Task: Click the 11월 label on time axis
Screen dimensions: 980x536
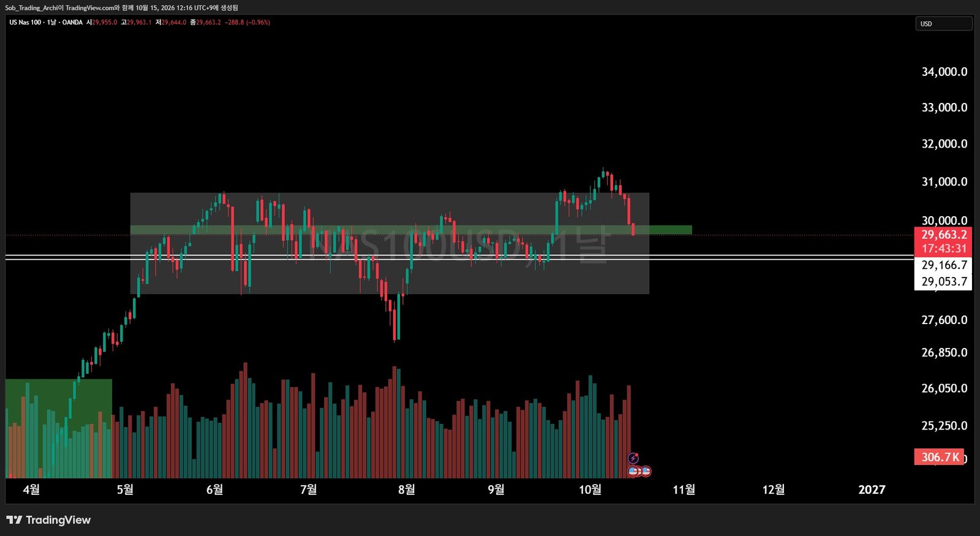Action: pos(684,489)
